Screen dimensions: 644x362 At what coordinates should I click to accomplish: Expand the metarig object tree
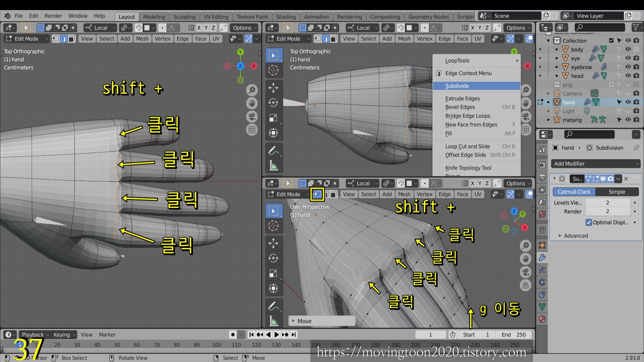point(548,120)
